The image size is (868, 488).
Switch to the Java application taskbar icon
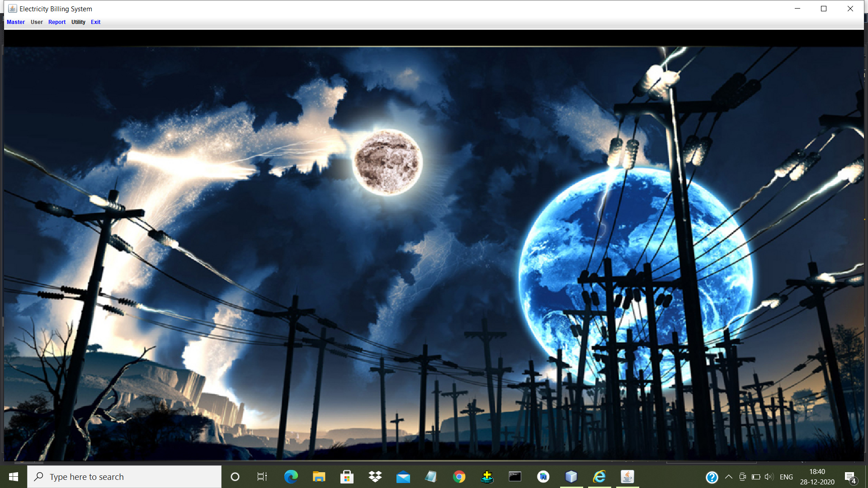point(627,477)
